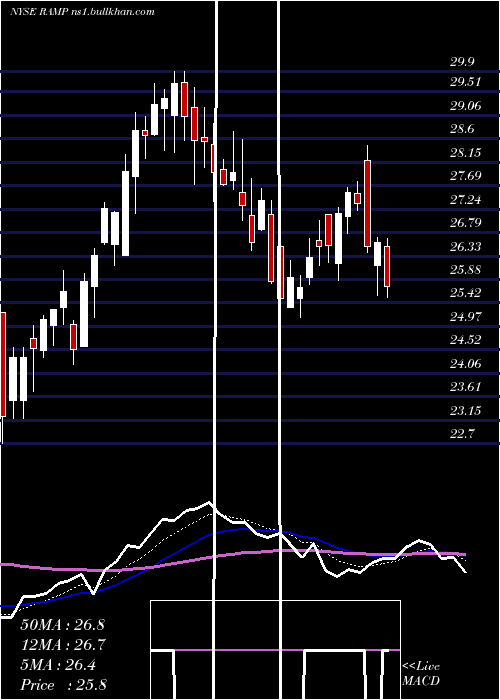Click the 24.52 price axis label
This screenshot has height=700, width=500.
(x=466, y=340)
